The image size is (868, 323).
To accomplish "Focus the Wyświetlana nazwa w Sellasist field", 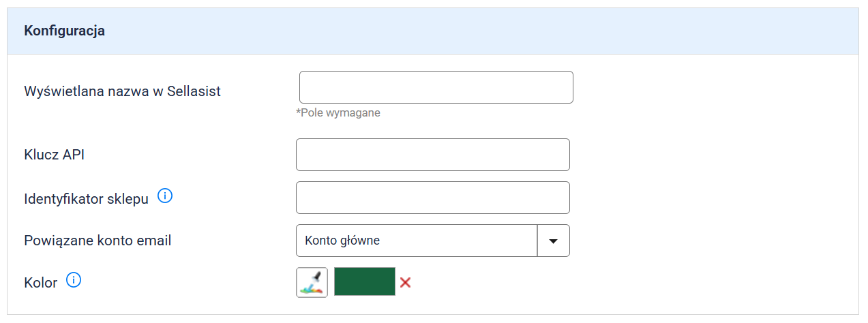I will [x=436, y=87].
